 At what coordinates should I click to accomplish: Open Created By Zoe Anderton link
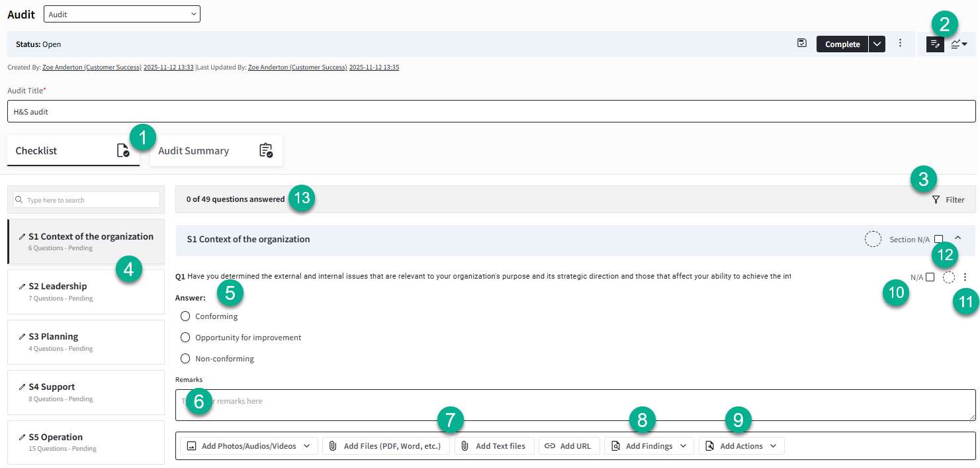[92, 68]
